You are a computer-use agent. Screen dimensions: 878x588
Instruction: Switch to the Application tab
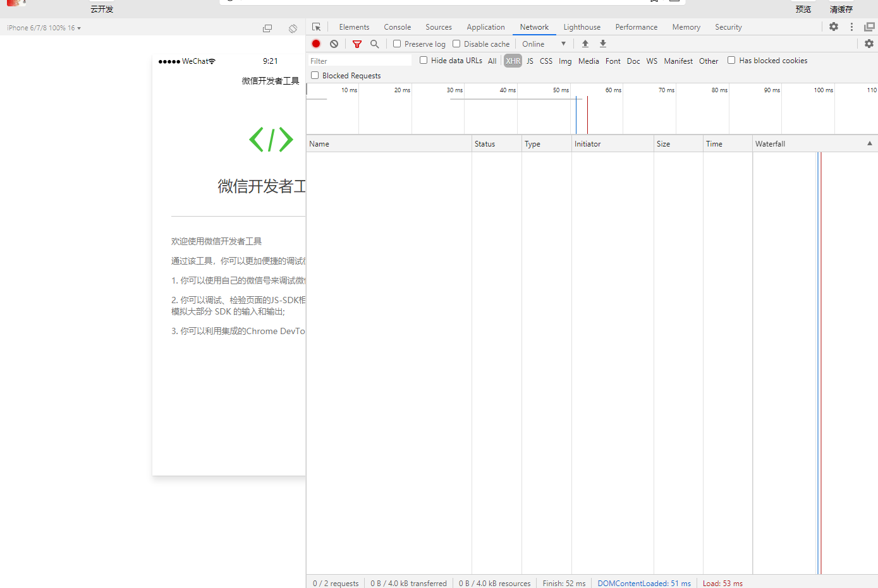(486, 27)
